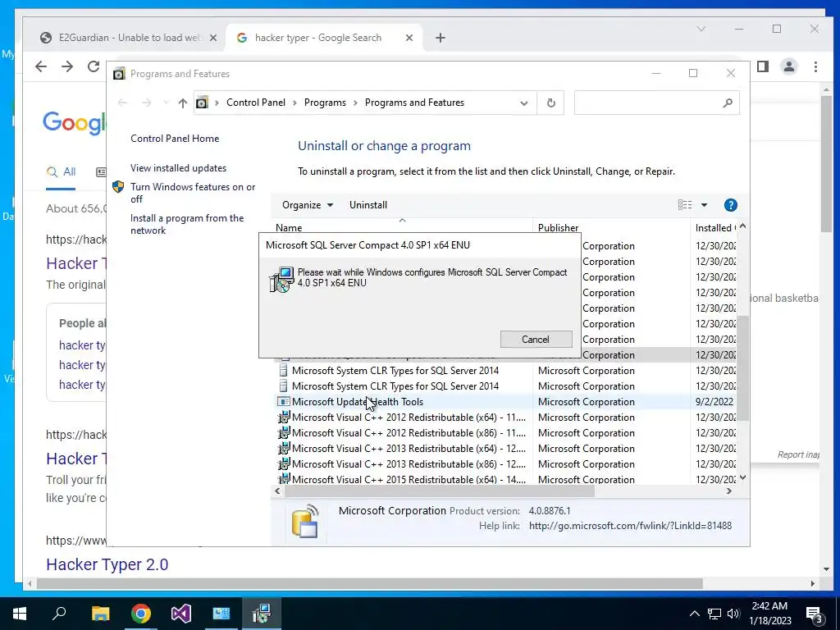Click the 9/2/2022 installed date cell
The width and height of the screenshot is (840, 630).
[714, 402]
